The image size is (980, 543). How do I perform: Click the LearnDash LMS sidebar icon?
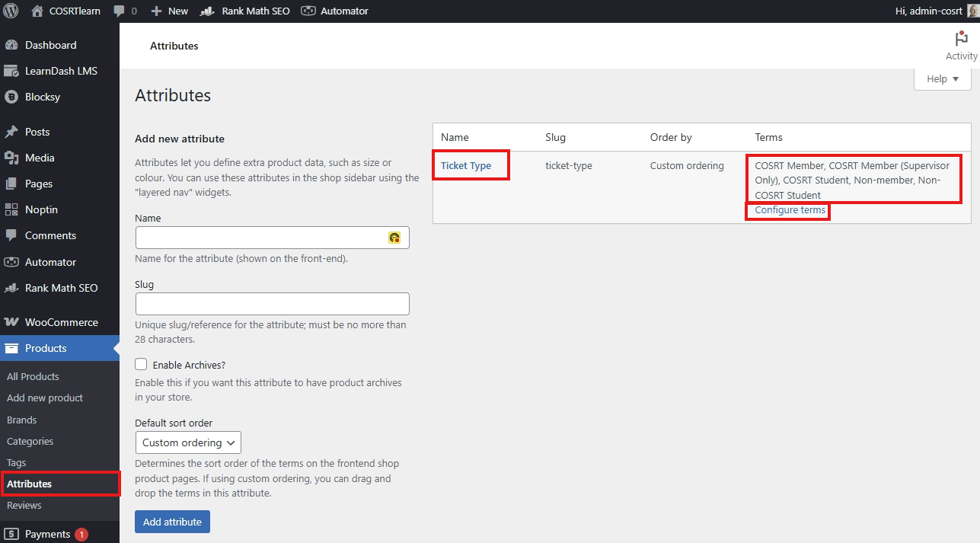click(x=11, y=71)
